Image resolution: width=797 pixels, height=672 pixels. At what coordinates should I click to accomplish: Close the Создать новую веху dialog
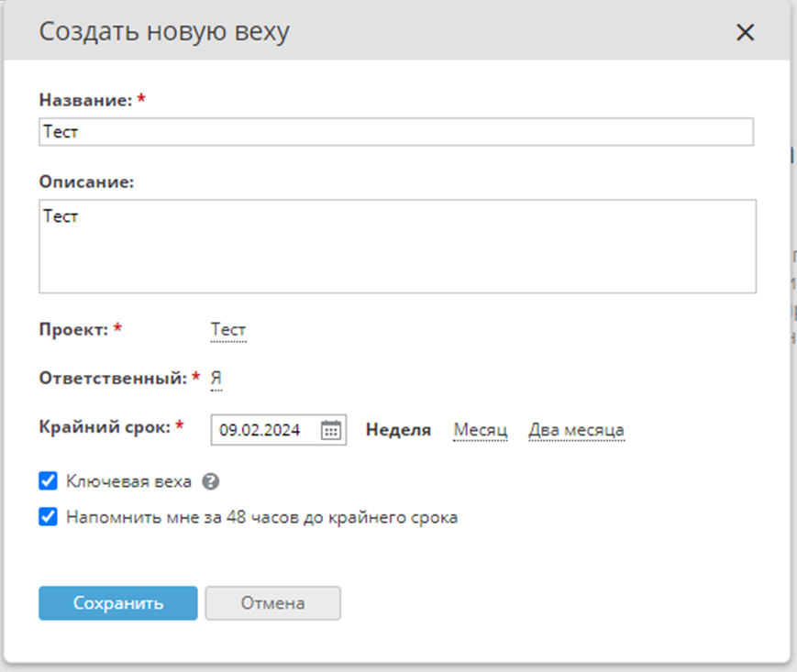point(745,33)
